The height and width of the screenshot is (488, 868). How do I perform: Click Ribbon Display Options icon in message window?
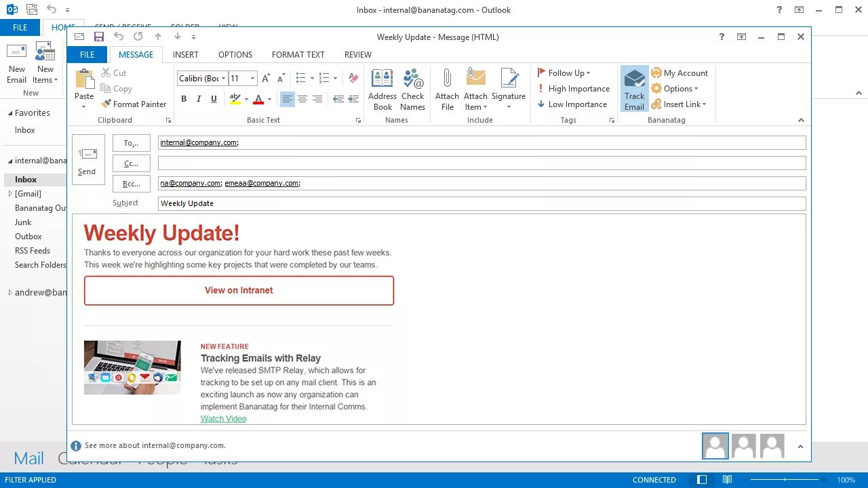pyautogui.click(x=742, y=37)
